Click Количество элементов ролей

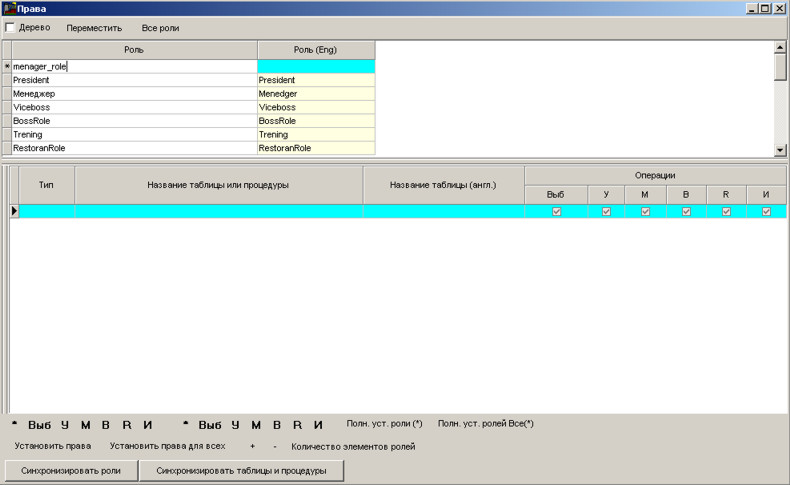pos(353,446)
